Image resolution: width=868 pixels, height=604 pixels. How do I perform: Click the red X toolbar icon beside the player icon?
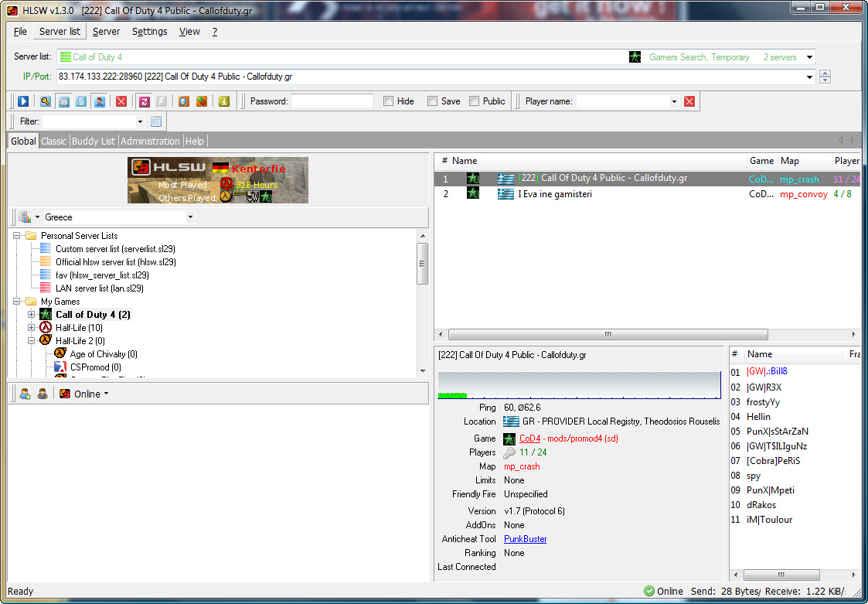coord(121,101)
